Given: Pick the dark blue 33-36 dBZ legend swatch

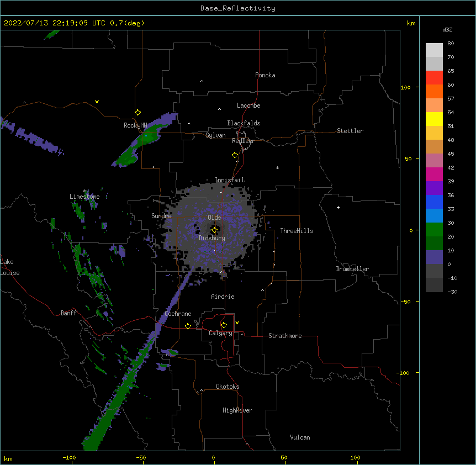Looking at the screenshot, I should (x=434, y=202).
